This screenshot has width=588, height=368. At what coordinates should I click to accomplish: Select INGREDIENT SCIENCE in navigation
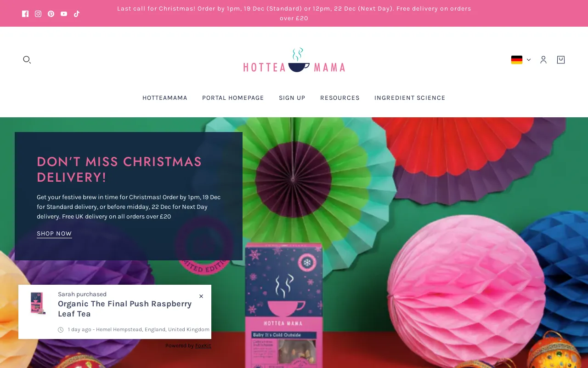410,98
